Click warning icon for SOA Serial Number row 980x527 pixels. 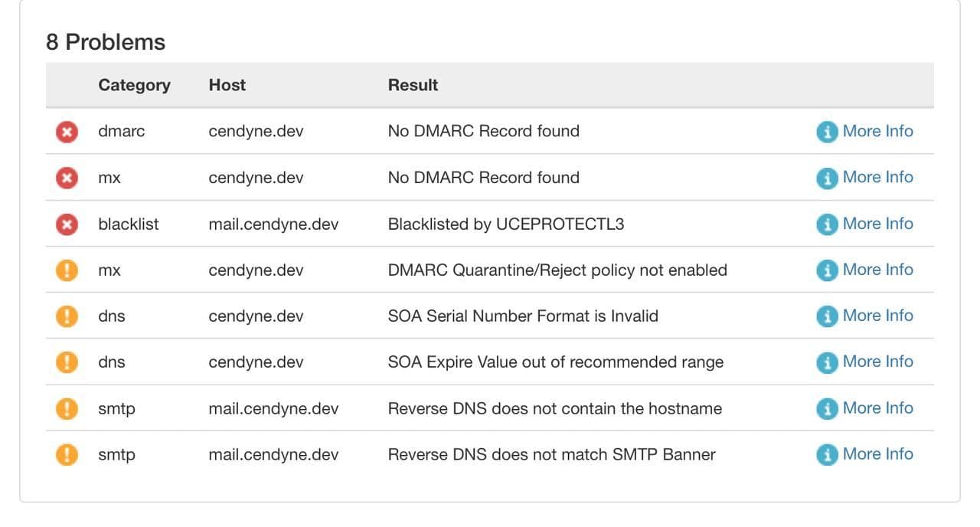coord(67,316)
